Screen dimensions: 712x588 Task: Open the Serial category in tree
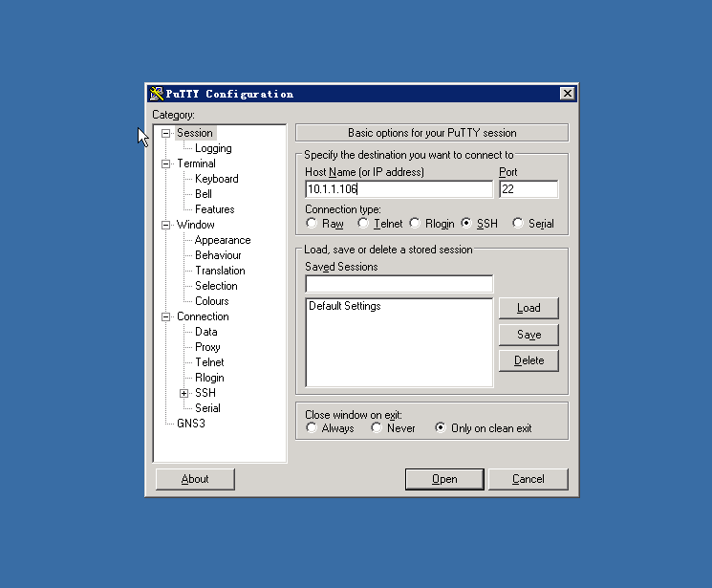pyautogui.click(x=207, y=408)
